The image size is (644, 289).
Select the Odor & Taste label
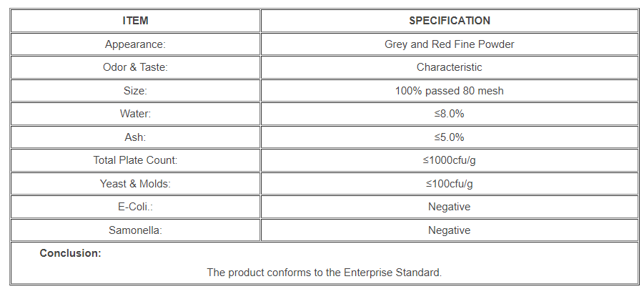[x=135, y=67]
